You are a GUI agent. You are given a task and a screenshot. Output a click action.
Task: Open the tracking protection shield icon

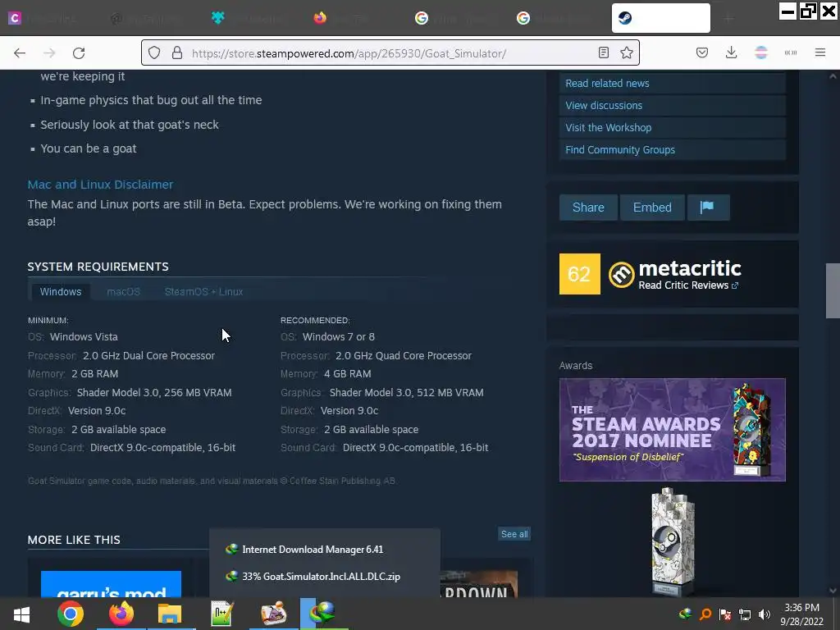(x=154, y=53)
